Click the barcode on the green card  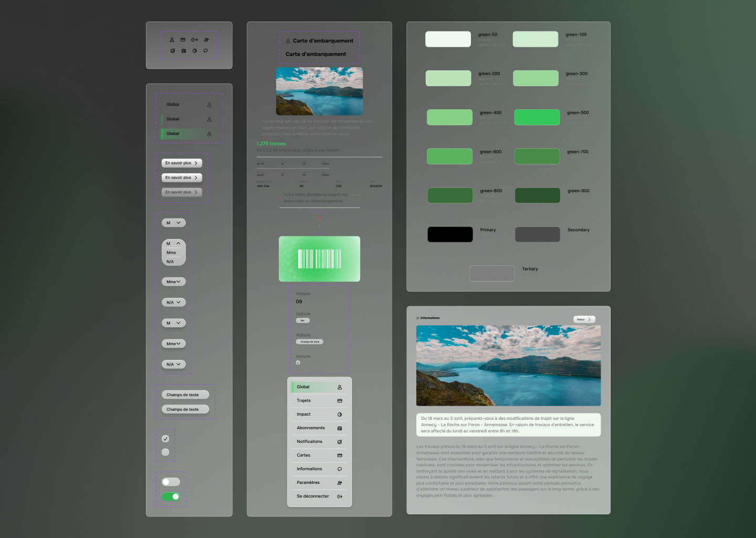tap(319, 259)
